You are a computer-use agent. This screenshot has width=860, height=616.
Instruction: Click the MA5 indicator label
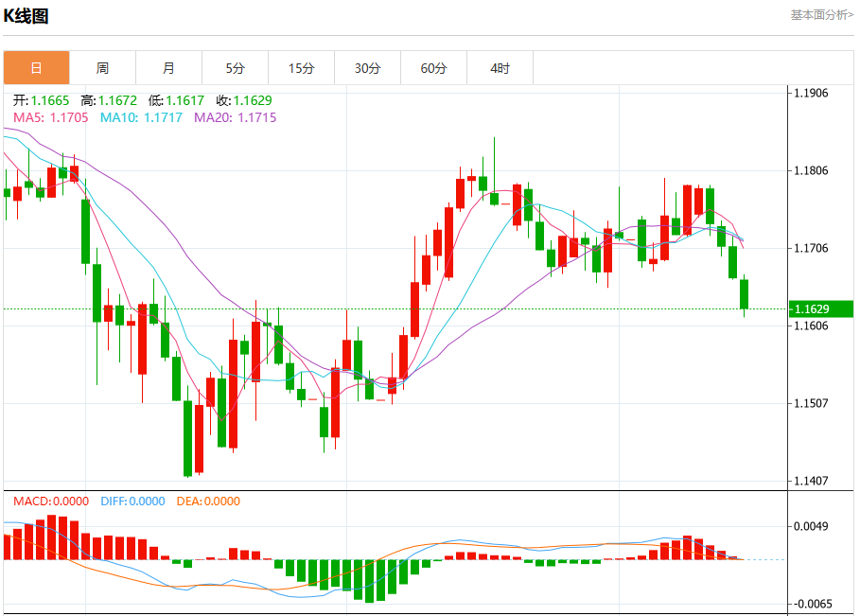point(50,117)
